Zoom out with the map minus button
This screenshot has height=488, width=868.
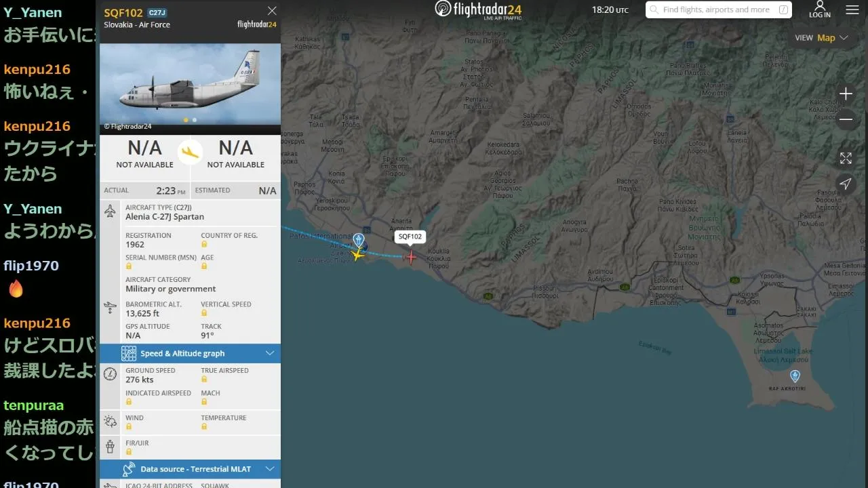[846, 120]
